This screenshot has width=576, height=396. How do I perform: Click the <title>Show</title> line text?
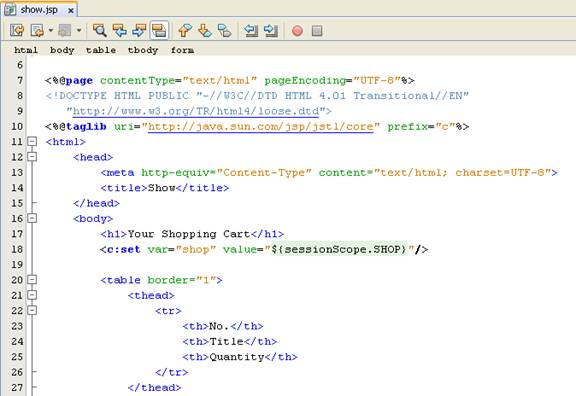click(165, 188)
